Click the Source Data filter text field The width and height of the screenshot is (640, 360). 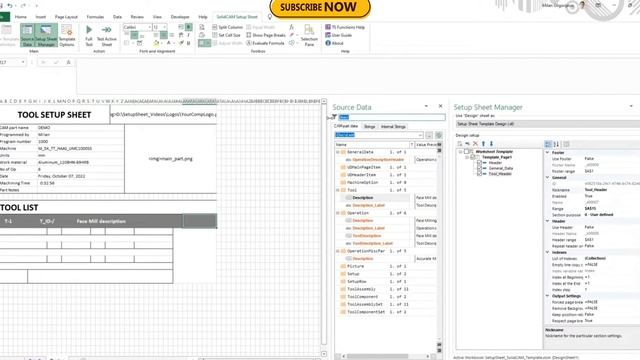(x=392, y=117)
